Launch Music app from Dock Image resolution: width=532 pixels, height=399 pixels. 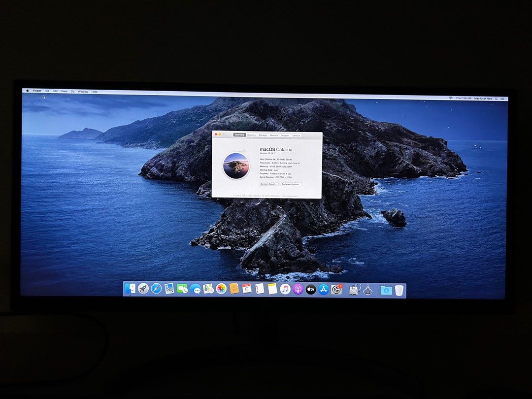click(x=285, y=289)
